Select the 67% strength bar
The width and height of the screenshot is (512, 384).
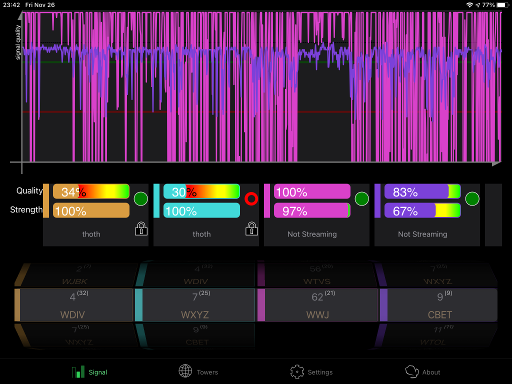(423, 211)
